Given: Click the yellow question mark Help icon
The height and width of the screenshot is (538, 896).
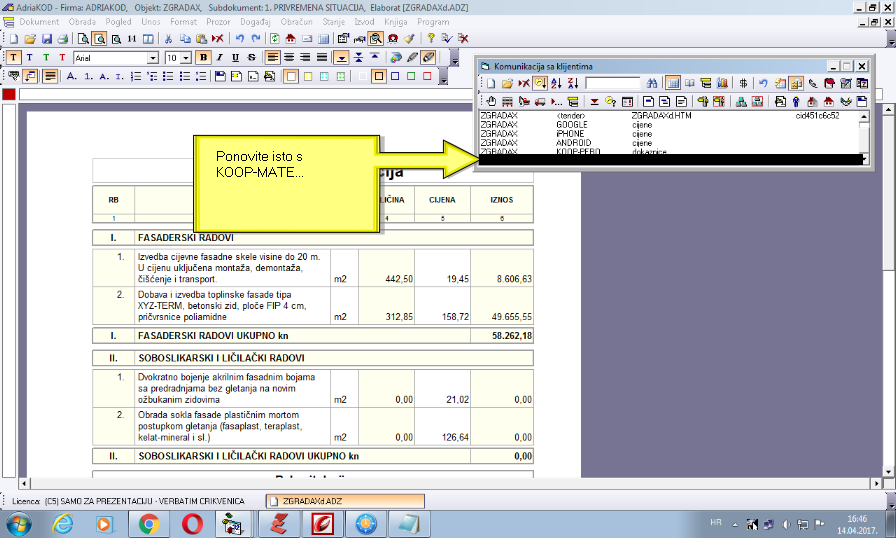Looking at the screenshot, I should pos(431,39).
